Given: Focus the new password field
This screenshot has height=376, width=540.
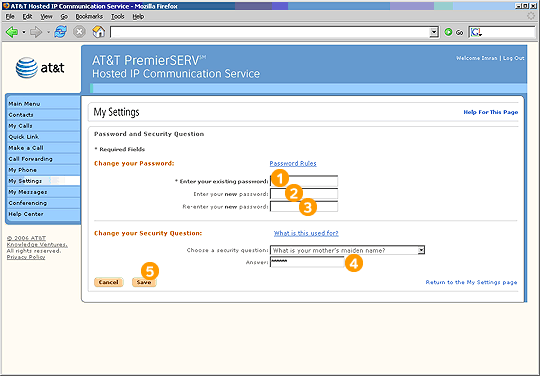Looking at the screenshot, I should 304,194.
